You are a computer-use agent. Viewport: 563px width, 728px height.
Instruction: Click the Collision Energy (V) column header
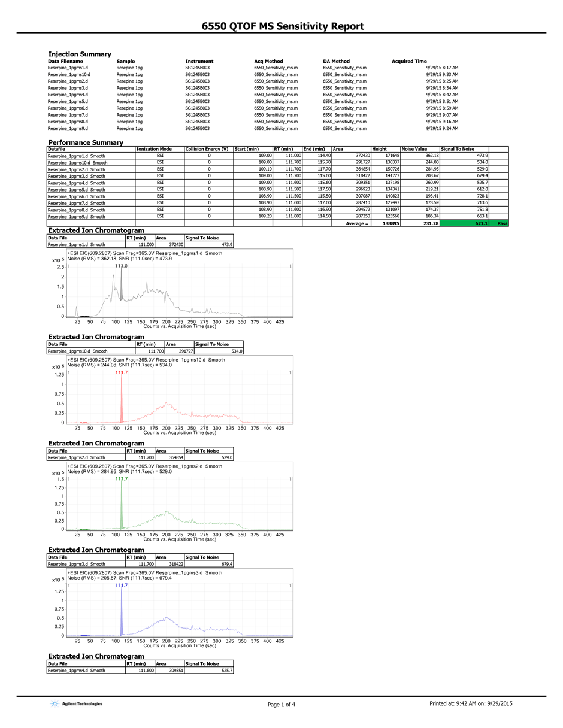coord(207,149)
